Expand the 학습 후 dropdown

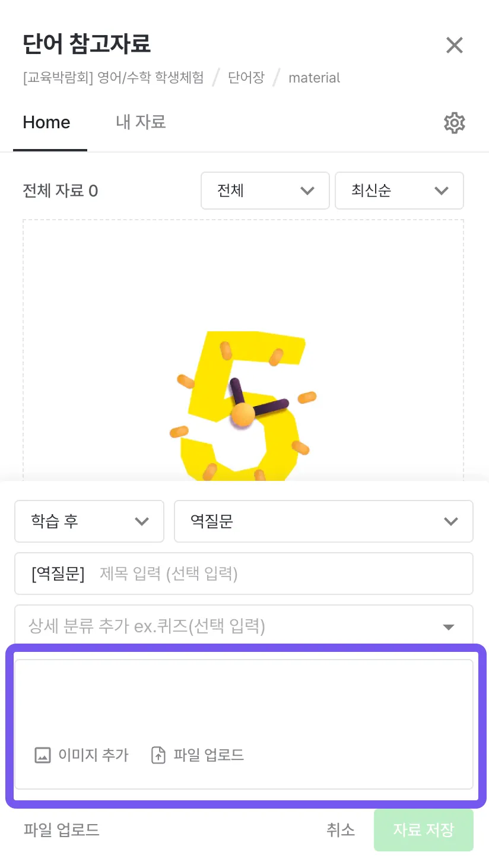(x=89, y=521)
